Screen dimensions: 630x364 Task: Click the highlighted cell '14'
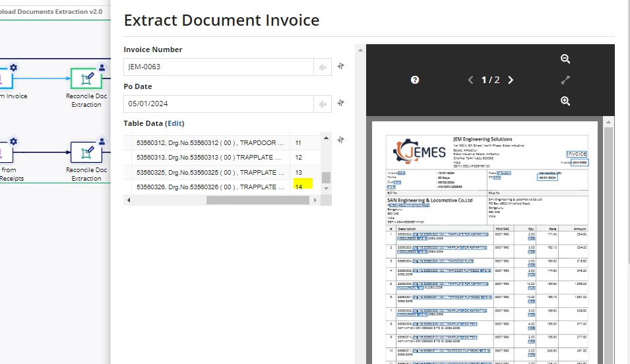coord(303,184)
